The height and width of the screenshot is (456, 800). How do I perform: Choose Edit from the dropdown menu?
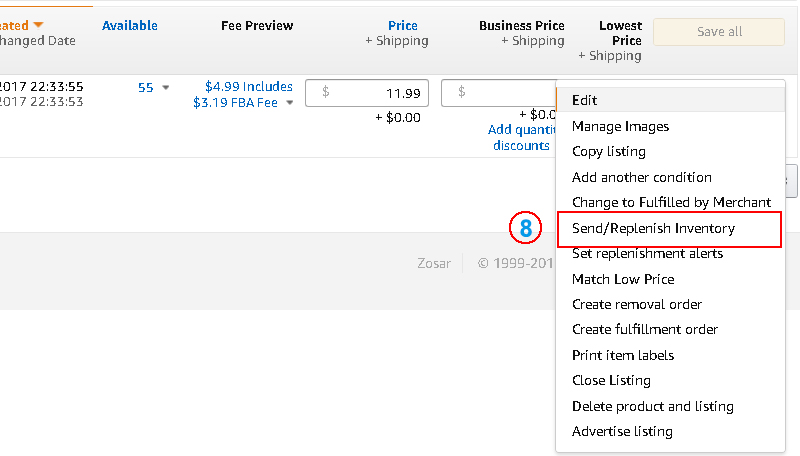tap(584, 100)
